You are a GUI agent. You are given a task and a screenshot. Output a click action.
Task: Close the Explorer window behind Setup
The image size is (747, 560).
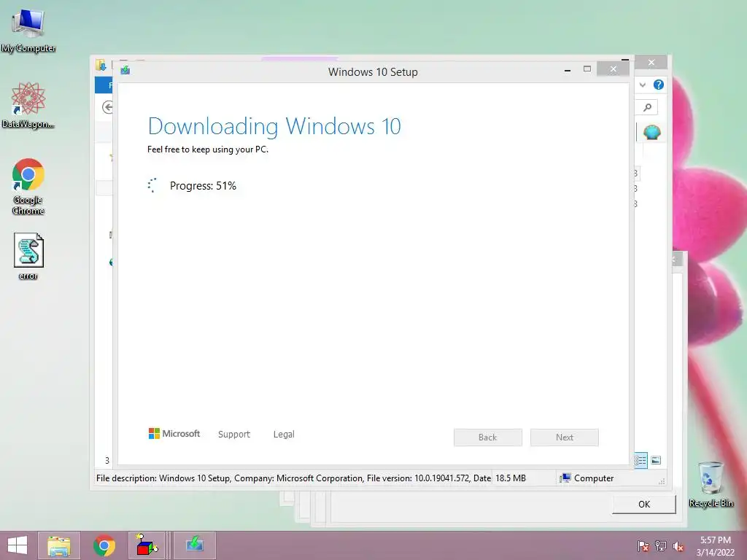(651, 63)
